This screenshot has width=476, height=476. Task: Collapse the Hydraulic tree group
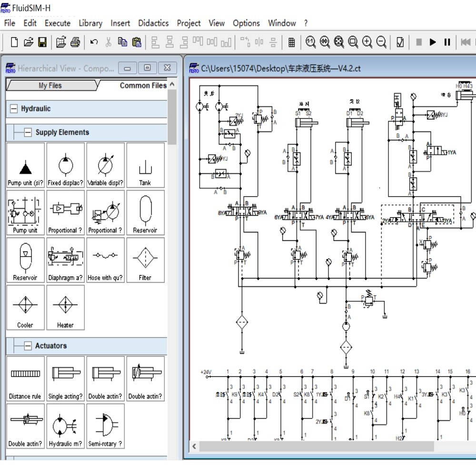coord(13,109)
